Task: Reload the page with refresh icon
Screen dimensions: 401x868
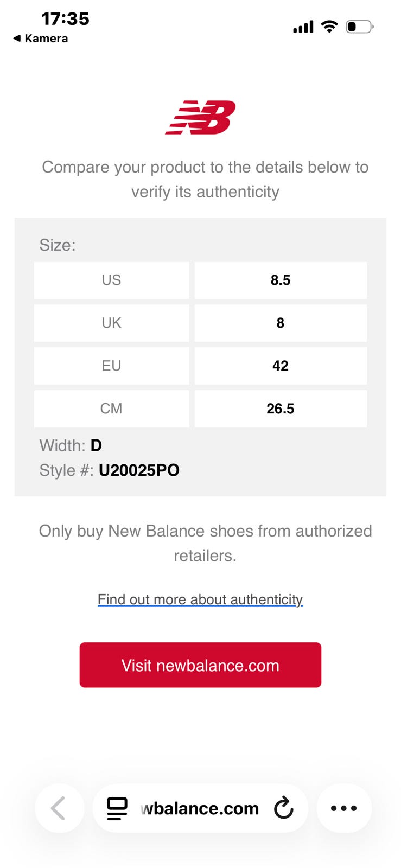Action: 283,808
